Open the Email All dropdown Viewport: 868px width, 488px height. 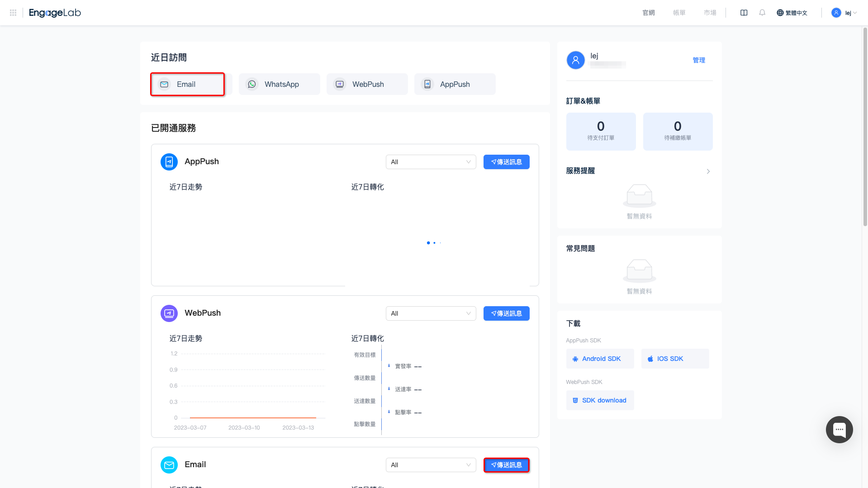431,465
